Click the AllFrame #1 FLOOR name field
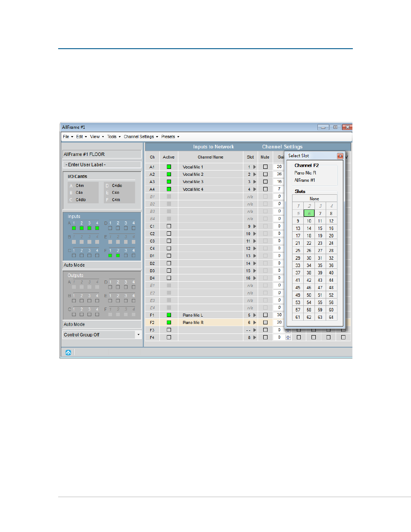The width and height of the screenshot is (411, 532). [x=102, y=154]
